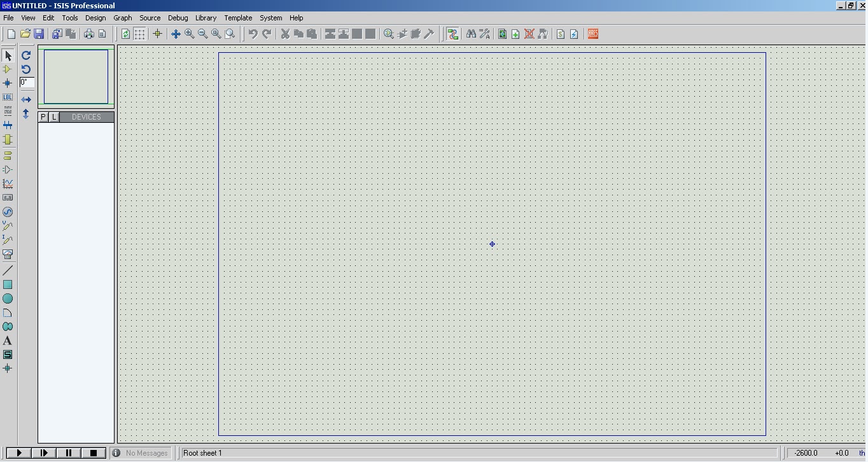Select the Generator Mode sine icon
This screenshot has width=868, height=462.
[8, 211]
